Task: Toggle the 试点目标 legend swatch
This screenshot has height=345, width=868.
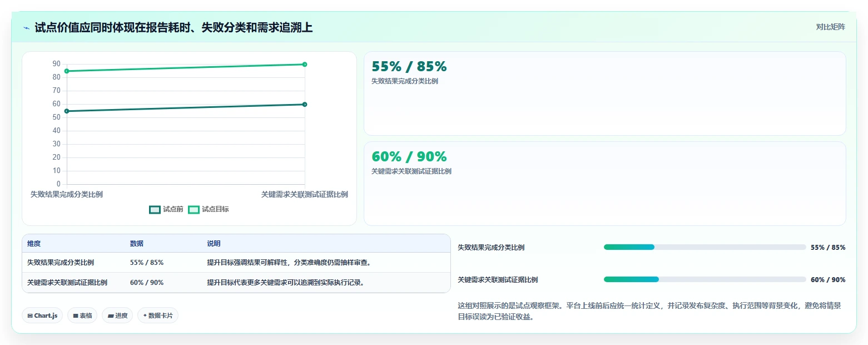Action: point(194,210)
